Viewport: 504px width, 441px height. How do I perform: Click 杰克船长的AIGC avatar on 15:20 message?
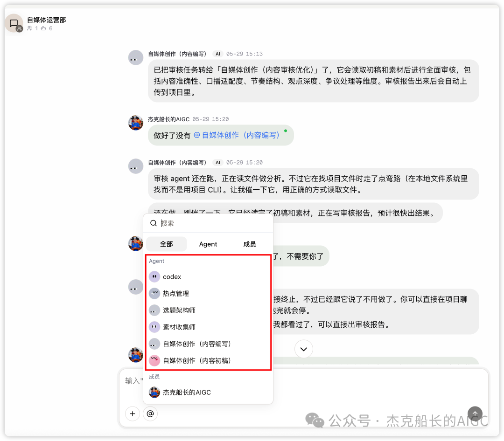coord(136,123)
